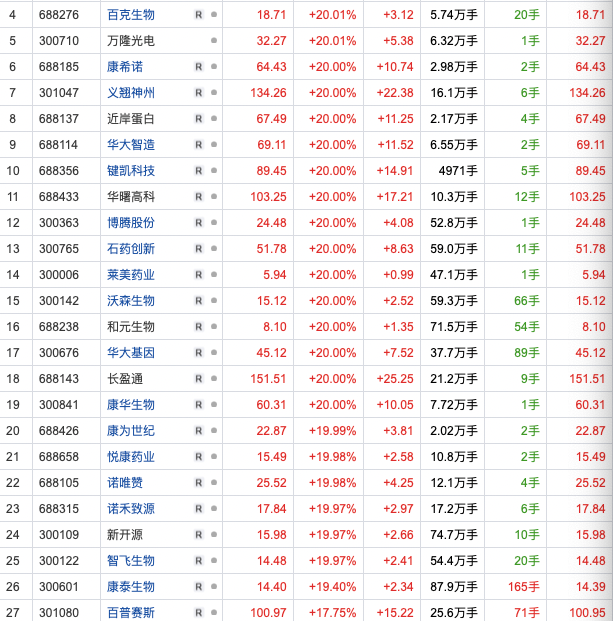Click the R icon next to 新开源
Viewport: 613px width, 621px height.
198,535
